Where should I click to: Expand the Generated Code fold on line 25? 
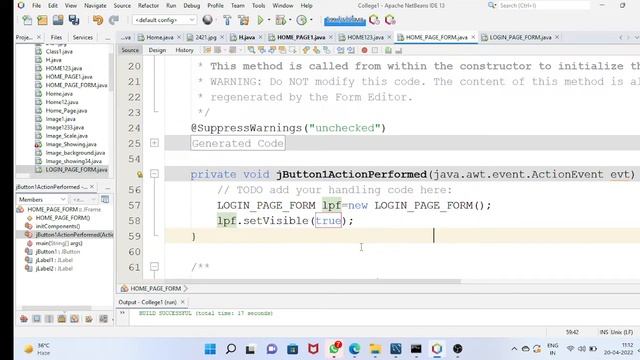[x=154, y=143]
